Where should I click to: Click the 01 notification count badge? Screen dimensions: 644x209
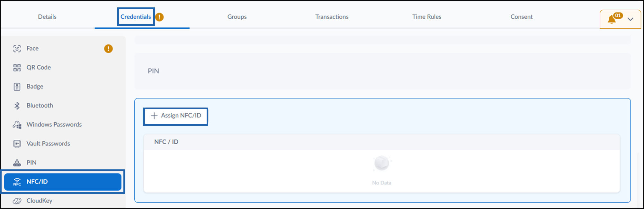(x=618, y=15)
